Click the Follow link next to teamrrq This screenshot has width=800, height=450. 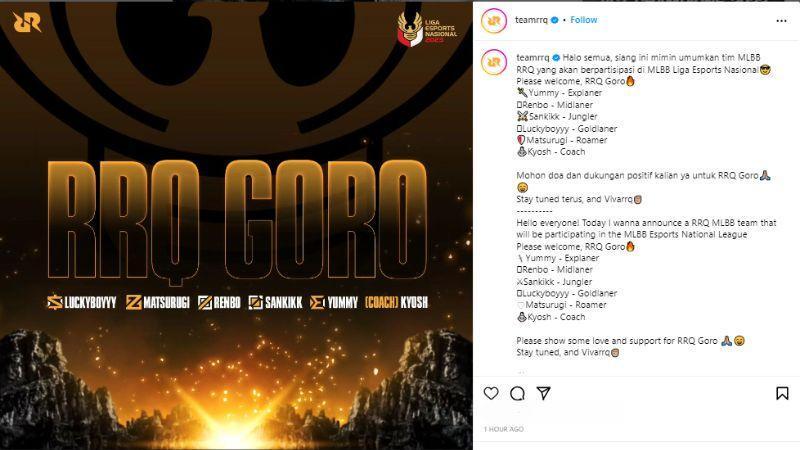(584, 20)
